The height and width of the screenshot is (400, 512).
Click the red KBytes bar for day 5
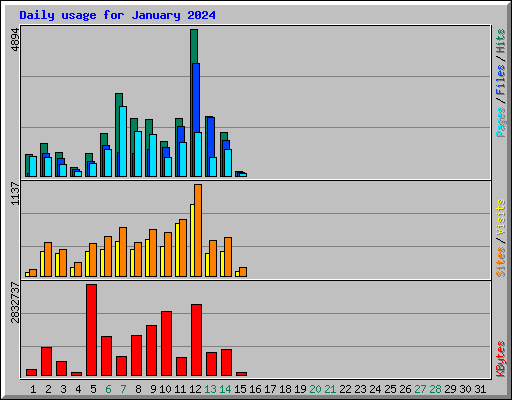coord(91,330)
